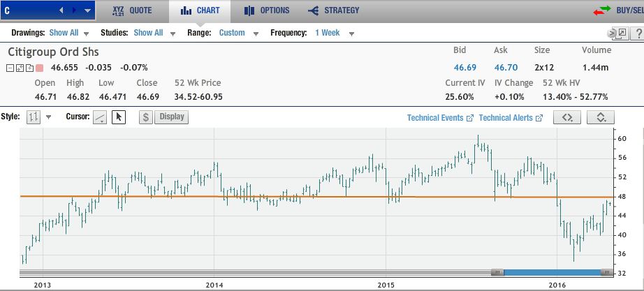Select the line drawing cursor tool

[100, 117]
